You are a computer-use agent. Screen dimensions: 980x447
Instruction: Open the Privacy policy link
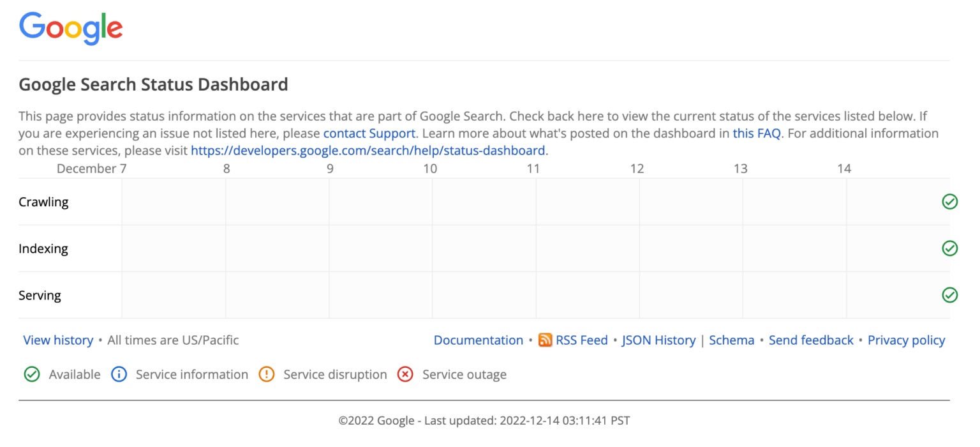[906, 340]
